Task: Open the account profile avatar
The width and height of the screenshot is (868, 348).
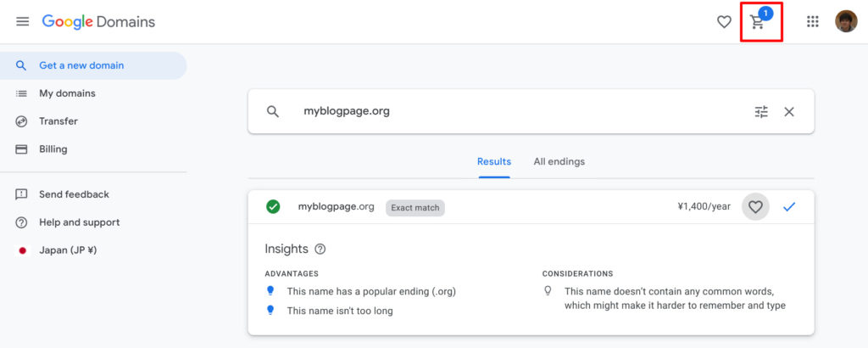Action: (846, 21)
